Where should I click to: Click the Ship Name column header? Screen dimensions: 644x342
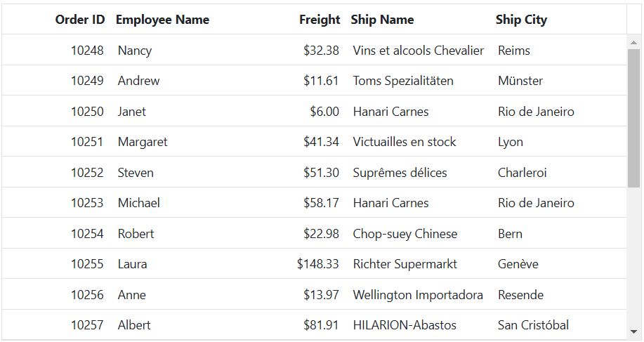coord(382,20)
